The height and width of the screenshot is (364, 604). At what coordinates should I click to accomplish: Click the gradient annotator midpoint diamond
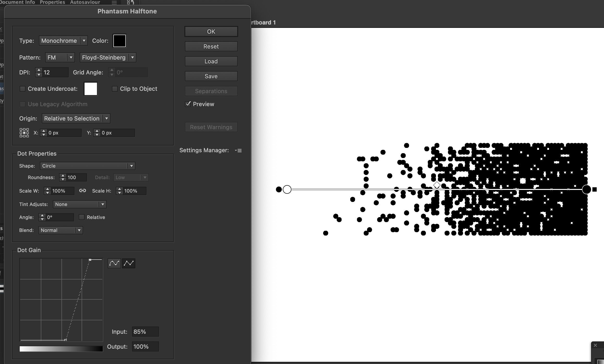437,185
